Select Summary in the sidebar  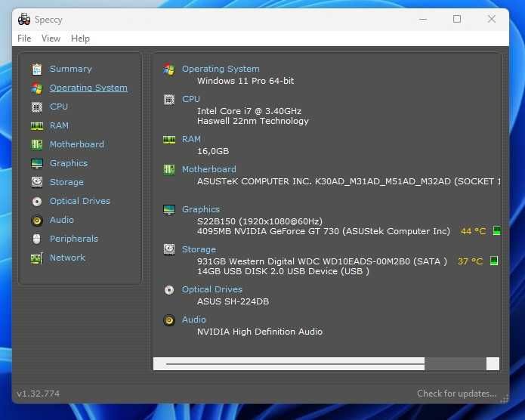click(x=71, y=69)
